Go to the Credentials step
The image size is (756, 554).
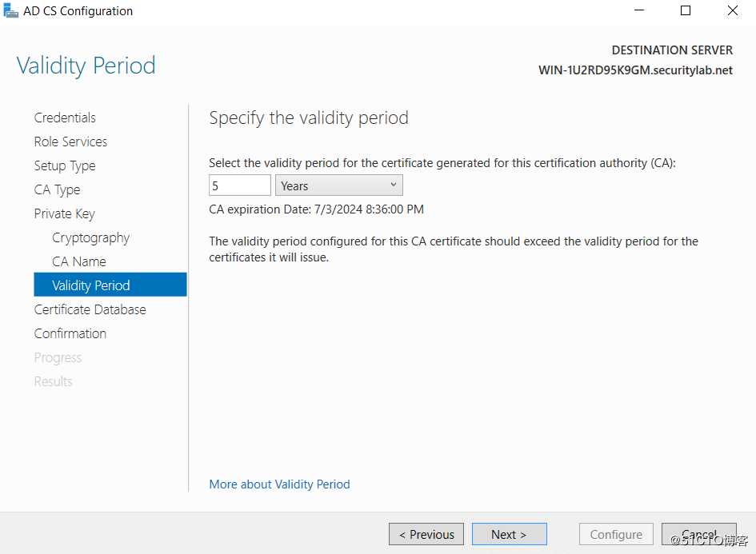tap(65, 118)
